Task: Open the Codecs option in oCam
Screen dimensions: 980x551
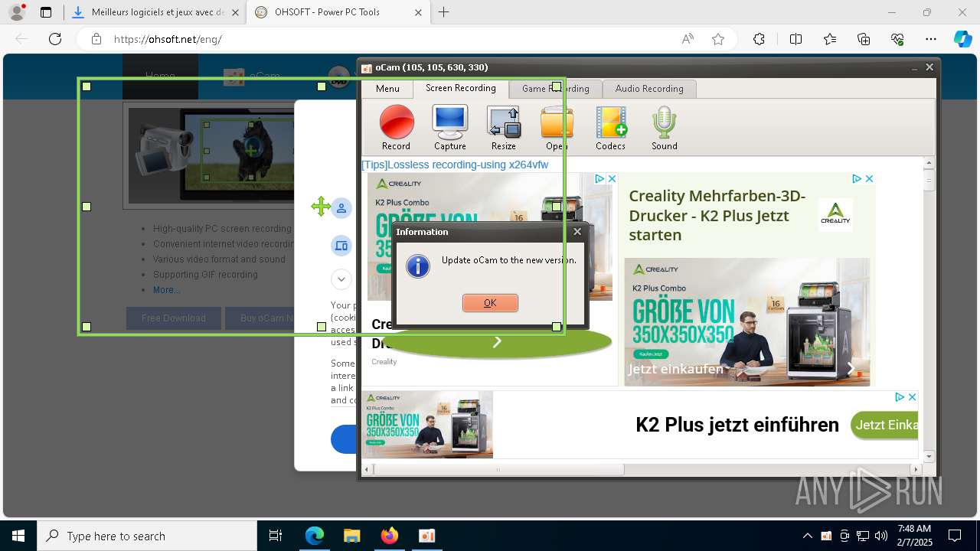Action: (x=610, y=128)
